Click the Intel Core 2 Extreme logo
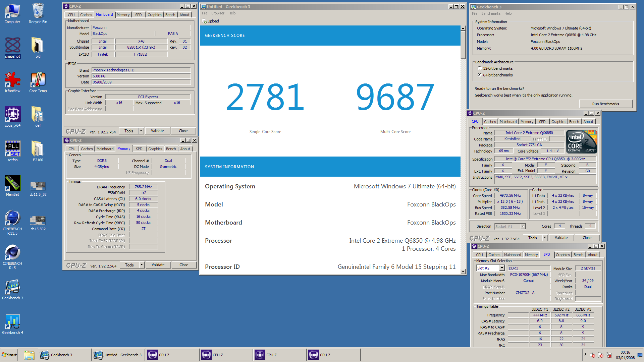644x362 pixels. [x=582, y=142]
